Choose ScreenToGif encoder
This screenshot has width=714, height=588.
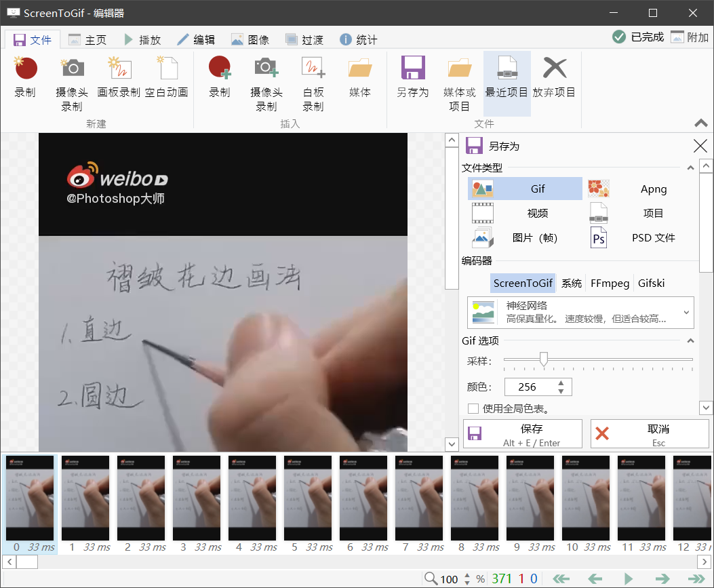(523, 283)
